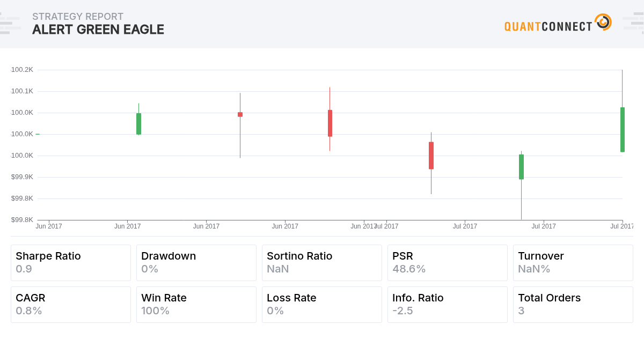Viewport: 644px width, 339px height.
Task: Click the 100.2K y-axis label
Action: pyautogui.click(x=22, y=70)
